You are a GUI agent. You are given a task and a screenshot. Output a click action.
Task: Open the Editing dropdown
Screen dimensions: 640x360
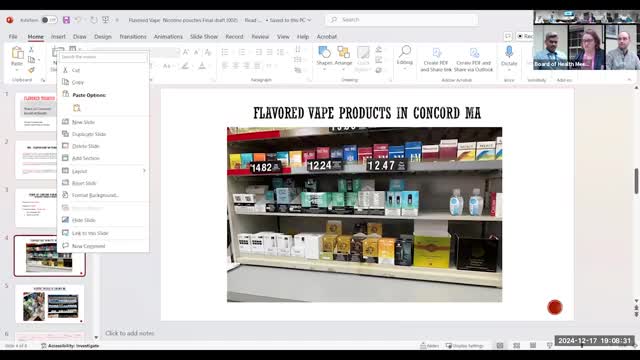[x=404, y=57]
